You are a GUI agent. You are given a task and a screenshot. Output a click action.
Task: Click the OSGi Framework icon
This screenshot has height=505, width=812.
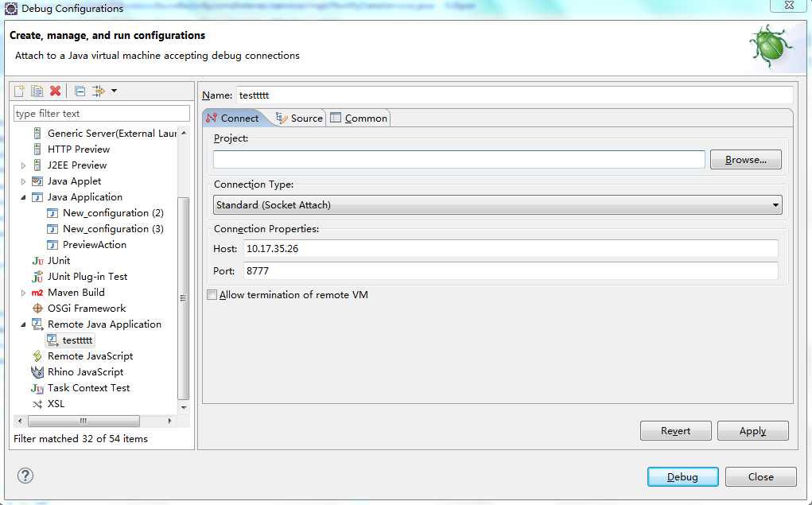[37, 309]
